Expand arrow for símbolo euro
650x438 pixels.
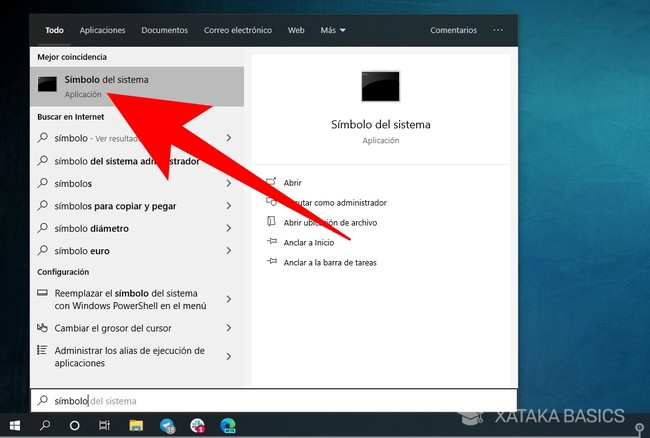click(x=228, y=250)
